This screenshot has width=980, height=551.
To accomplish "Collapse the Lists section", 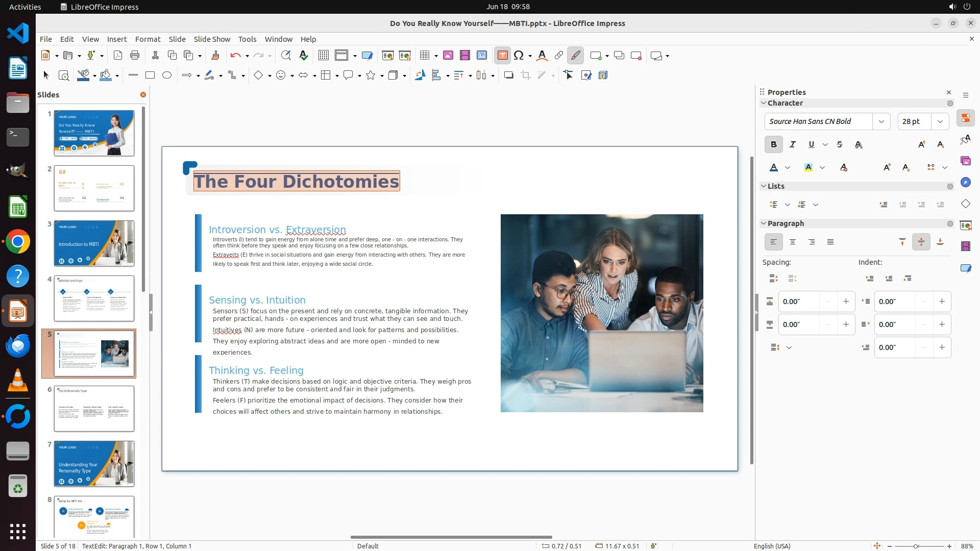I will (764, 186).
